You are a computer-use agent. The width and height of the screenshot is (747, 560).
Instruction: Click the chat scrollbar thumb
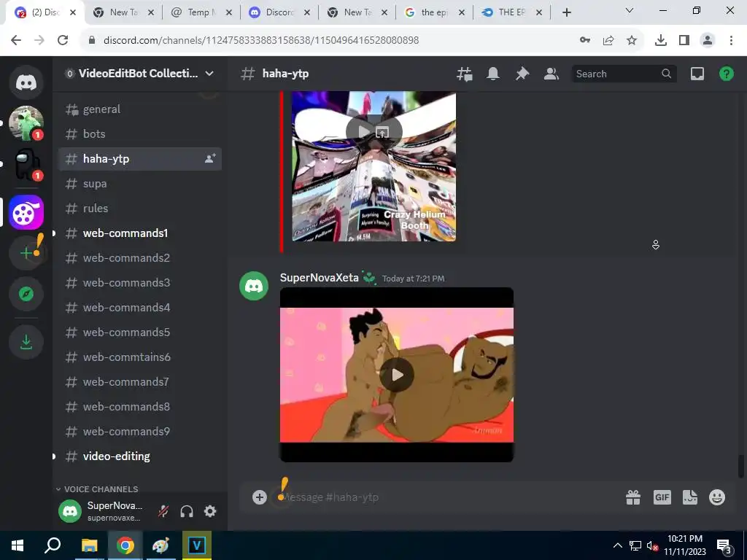click(x=741, y=466)
